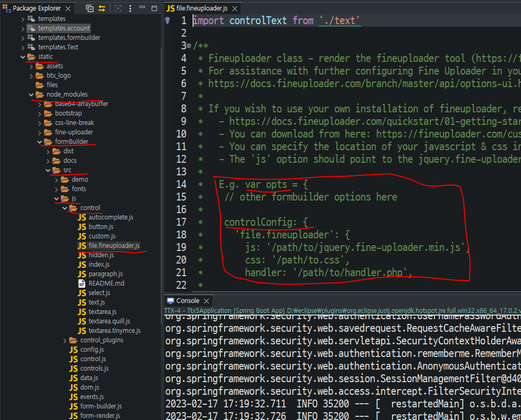
Task: Click the quick-fix bulb marker beside line 1
Action: [x=167, y=20]
